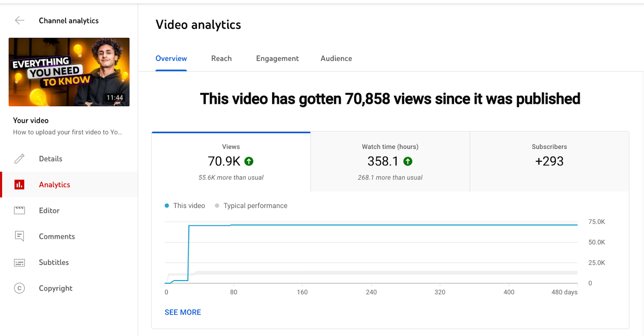Open the Subtitles menu item
Image resolution: width=644 pixels, height=336 pixels.
(69, 262)
